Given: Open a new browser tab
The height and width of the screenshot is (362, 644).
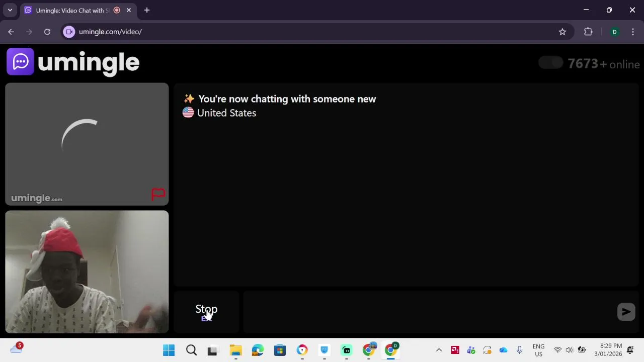Looking at the screenshot, I should [147, 10].
